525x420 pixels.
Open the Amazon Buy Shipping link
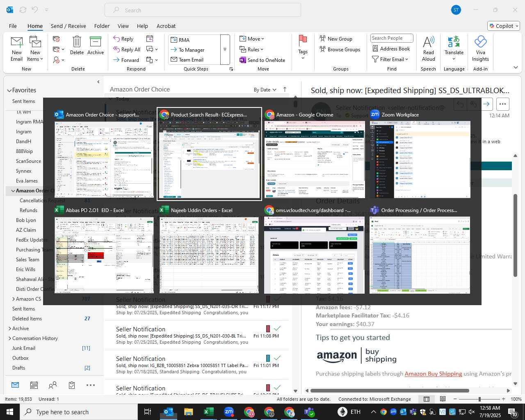[x=433, y=374]
